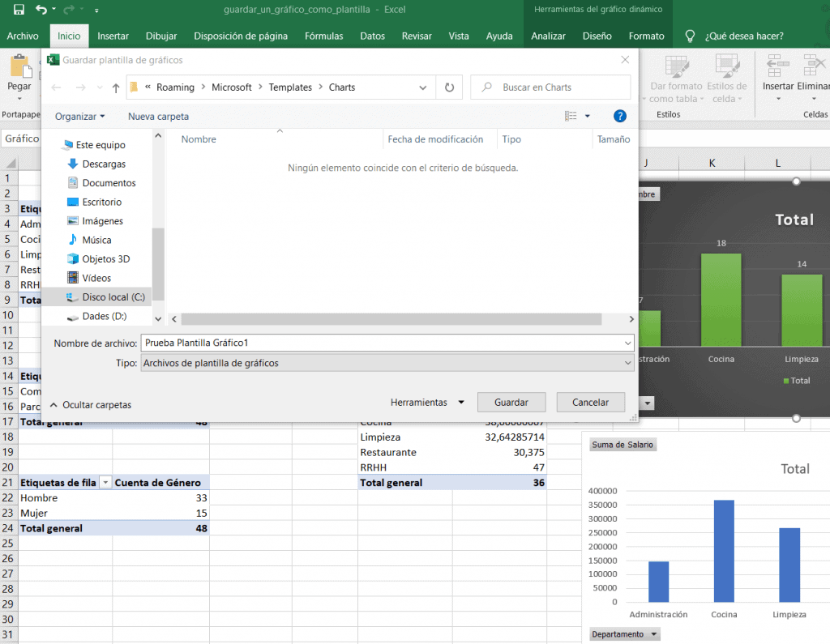Switch to the Analizar tab

[x=548, y=36]
